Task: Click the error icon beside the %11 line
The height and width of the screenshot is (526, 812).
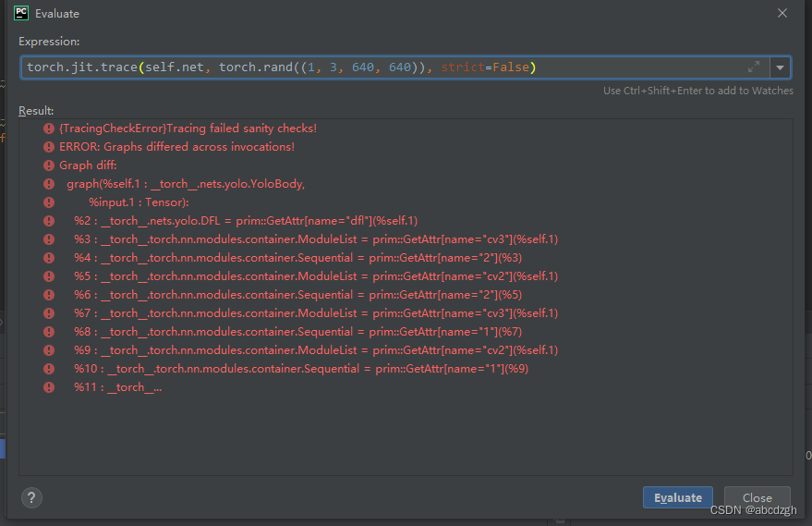Action: (49, 387)
